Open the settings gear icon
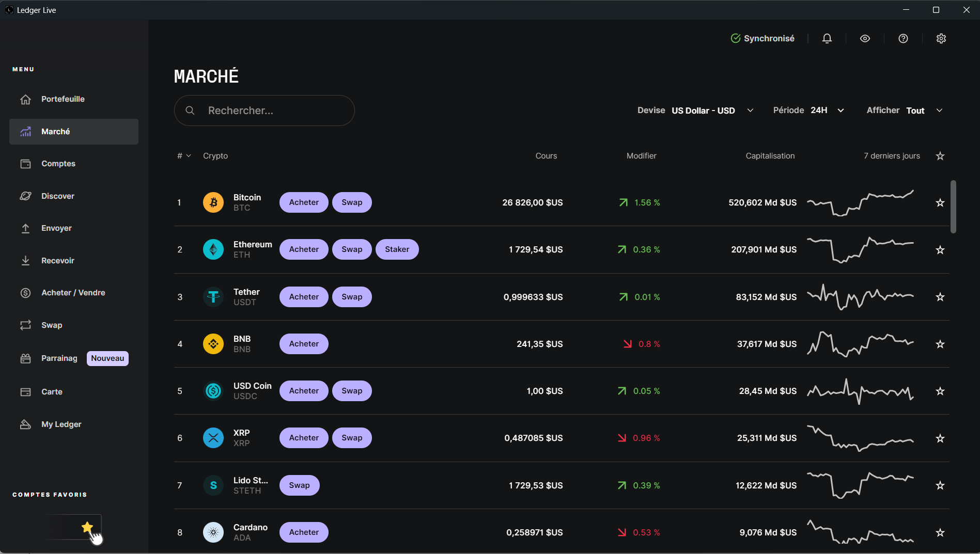Screen dimensions: 980x554 (x=941, y=39)
